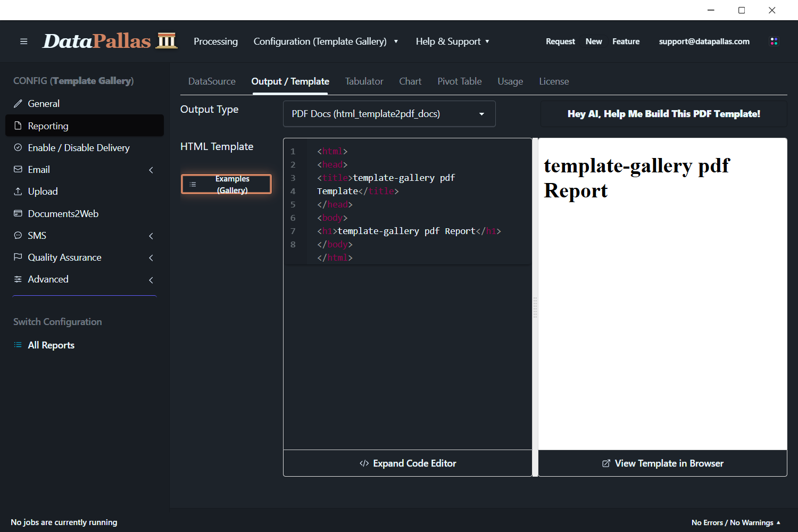This screenshot has height=532, width=798.
Task: Click the code brackets icon on Expand Code Editor
Action: (x=364, y=463)
